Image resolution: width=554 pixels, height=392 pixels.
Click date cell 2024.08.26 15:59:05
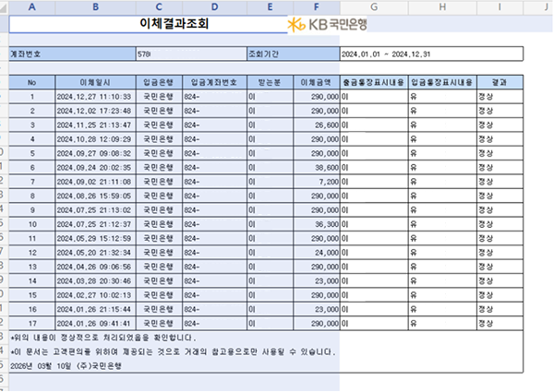(95, 196)
